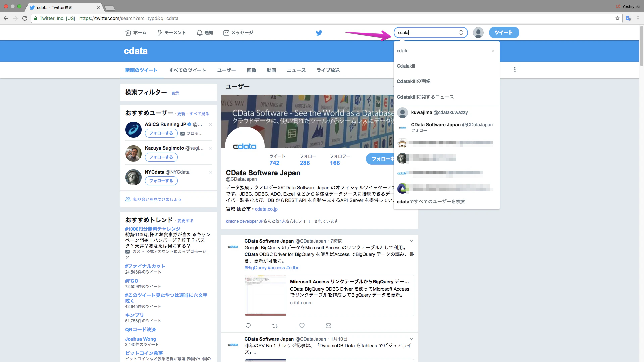Screen dimensions: 644x362
Task: Select CData Software Japan in suggestions dropdown
Action: coord(446,127)
